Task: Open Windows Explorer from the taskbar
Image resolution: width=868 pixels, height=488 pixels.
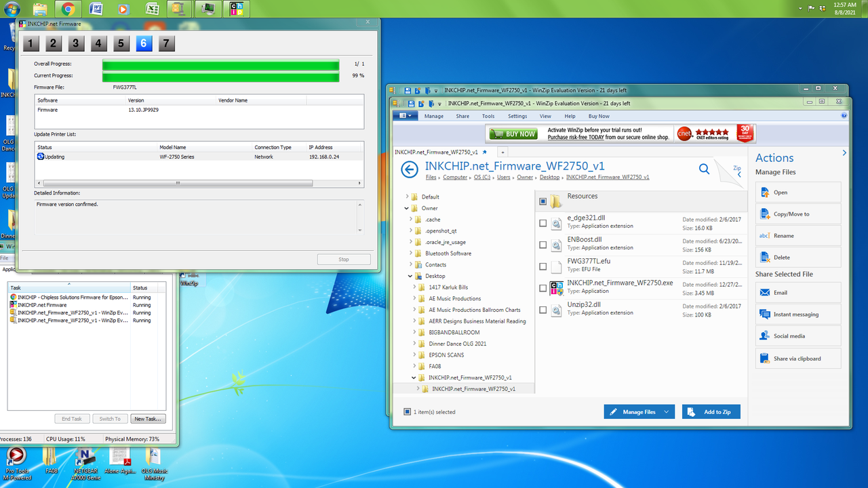Action: point(40,9)
